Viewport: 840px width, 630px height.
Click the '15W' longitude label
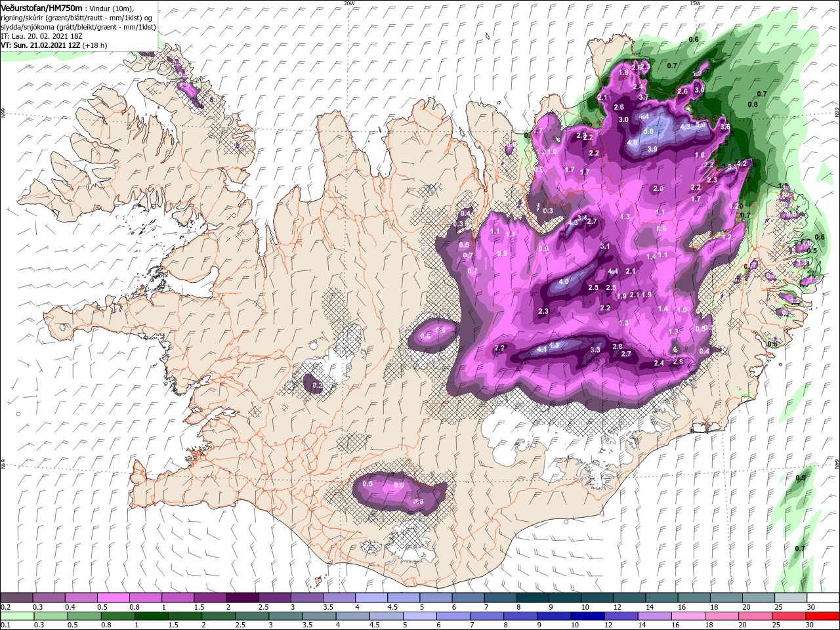(x=695, y=3)
